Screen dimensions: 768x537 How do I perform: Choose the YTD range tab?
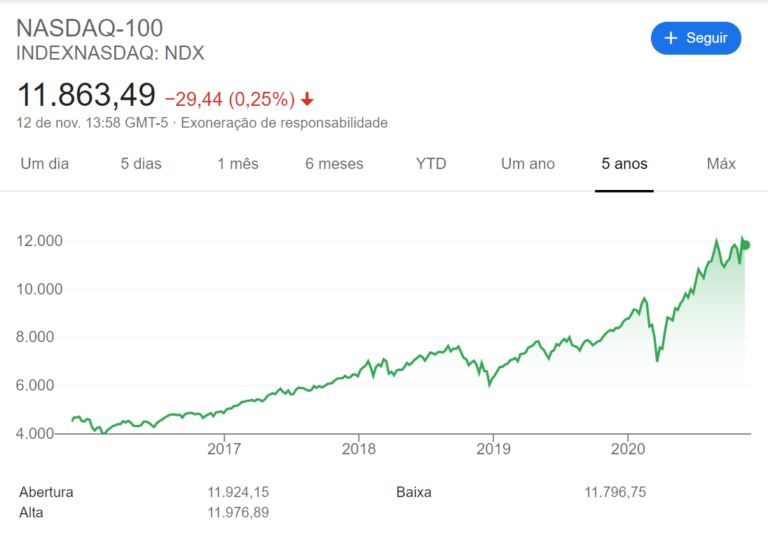coord(431,163)
